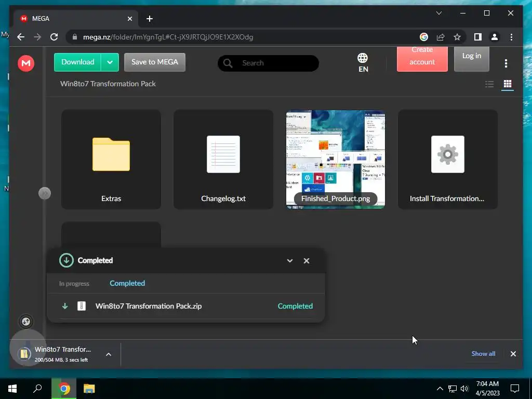Close the Chrome downloads shelf
The height and width of the screenshot is (399, 532).
[513, 354]
